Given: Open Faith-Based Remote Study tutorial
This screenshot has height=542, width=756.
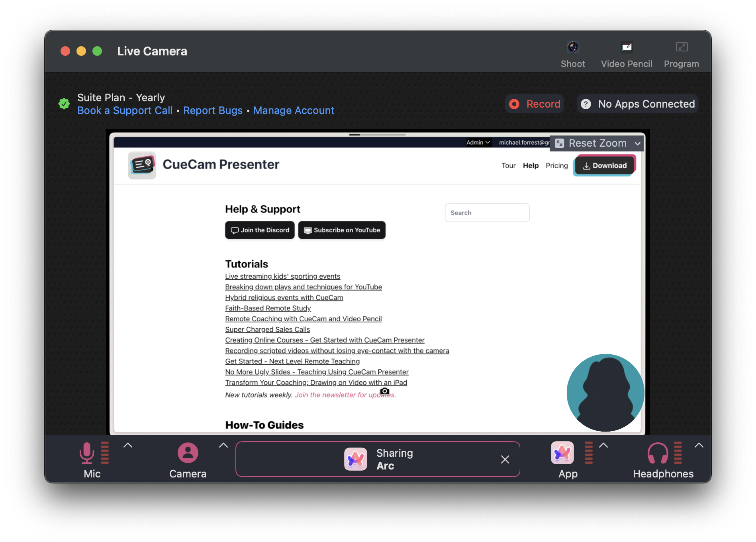Looking at the screenshot, I should pos(268,308).
